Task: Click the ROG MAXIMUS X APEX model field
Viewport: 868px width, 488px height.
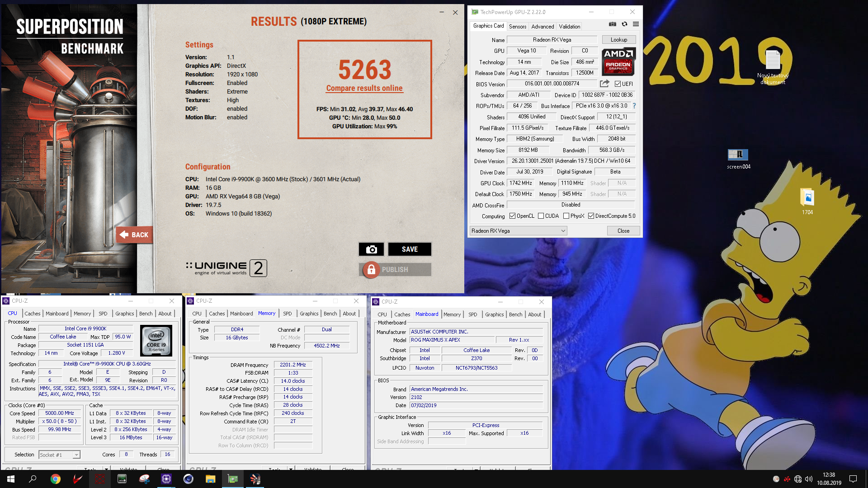Action: pyautogui.click(x=451, y=340)
